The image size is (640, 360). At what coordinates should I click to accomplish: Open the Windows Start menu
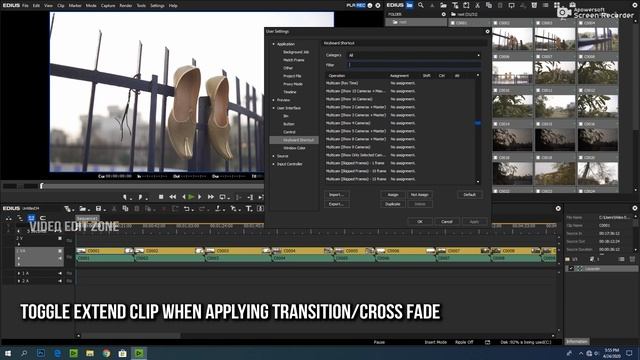[8, 353]
